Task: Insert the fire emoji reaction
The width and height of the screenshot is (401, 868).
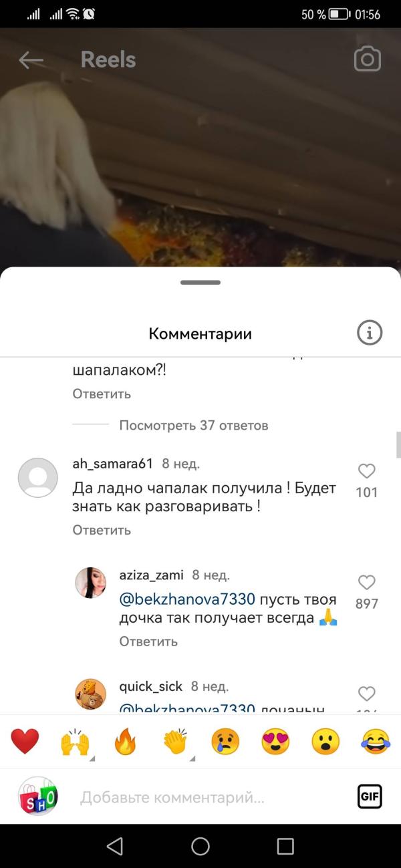Action: (x=125, y=742)
